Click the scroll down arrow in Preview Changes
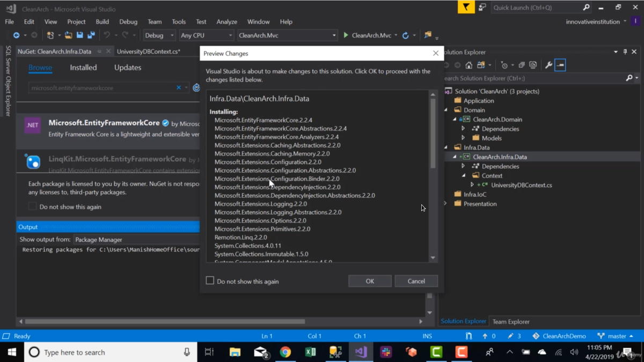 pyautogui.click(x=433, y=257)
